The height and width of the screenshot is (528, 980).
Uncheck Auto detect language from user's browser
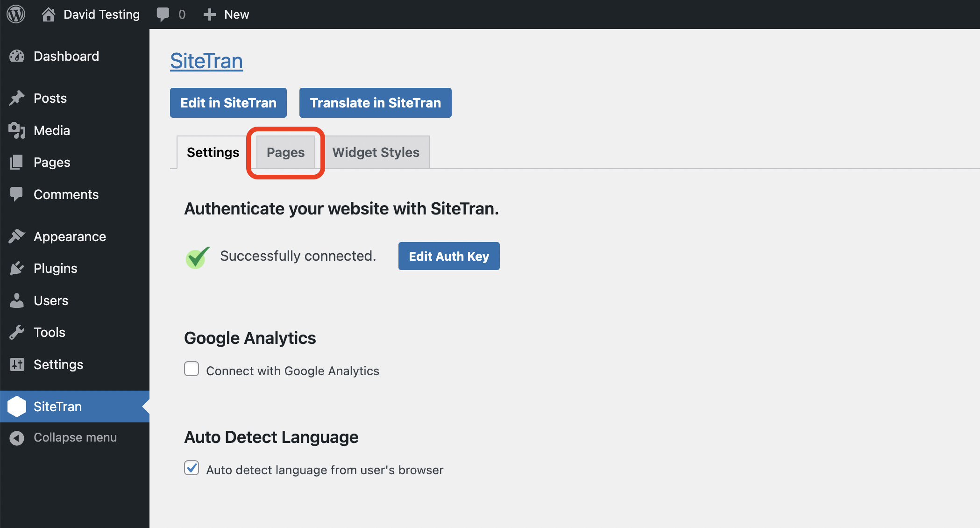pyautogui.click(x=192, y=468)
